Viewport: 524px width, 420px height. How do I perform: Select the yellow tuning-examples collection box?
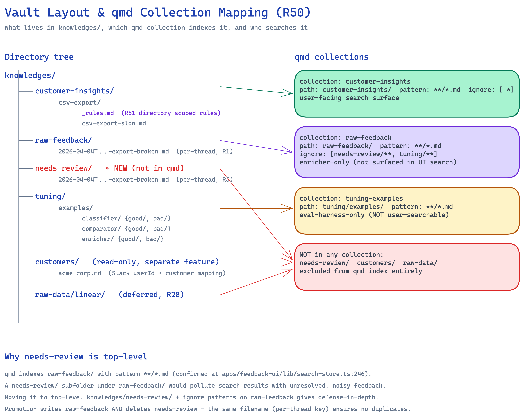(x=407, y=211)
